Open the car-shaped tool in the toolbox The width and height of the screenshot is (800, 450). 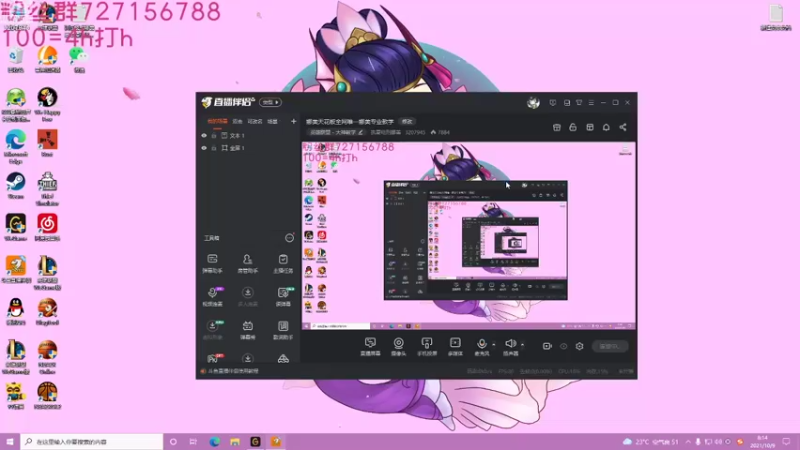click(x=283, y=358)
